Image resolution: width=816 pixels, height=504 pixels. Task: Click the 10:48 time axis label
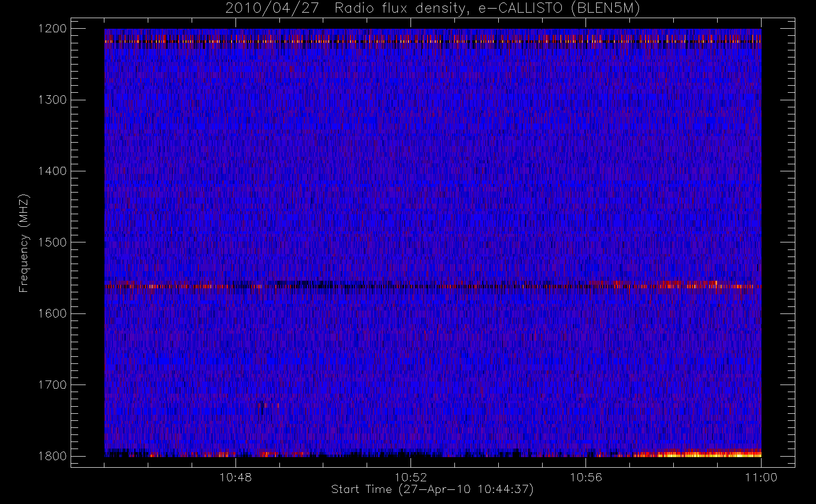[x=236, y=477]
